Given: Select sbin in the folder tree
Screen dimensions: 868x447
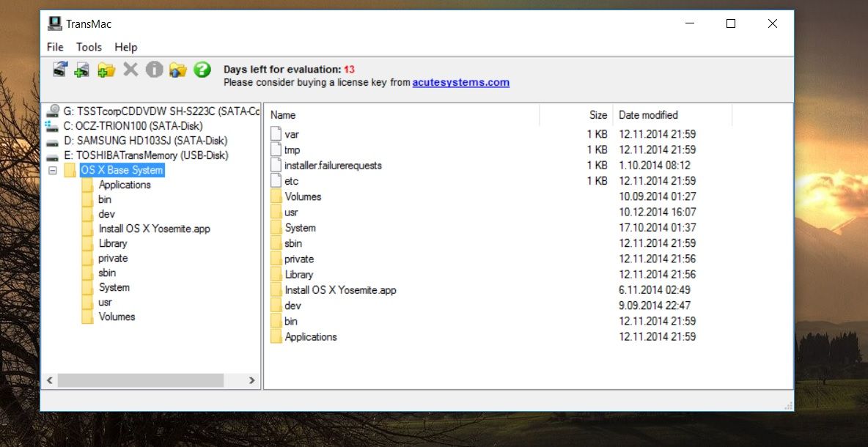Looking at the screenshot, I should pyautogui.click(x=107, y=273).
